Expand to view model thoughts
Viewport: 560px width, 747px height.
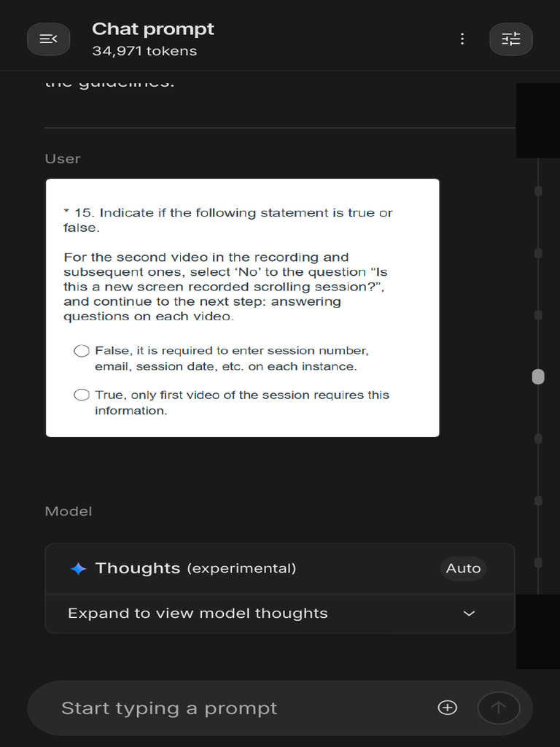(x=279, y=614)
